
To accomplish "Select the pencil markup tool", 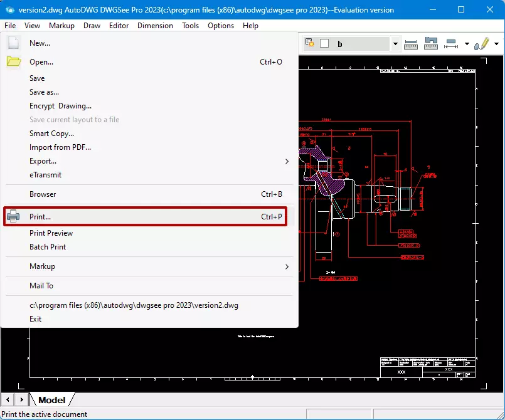I will pos(482,43).
